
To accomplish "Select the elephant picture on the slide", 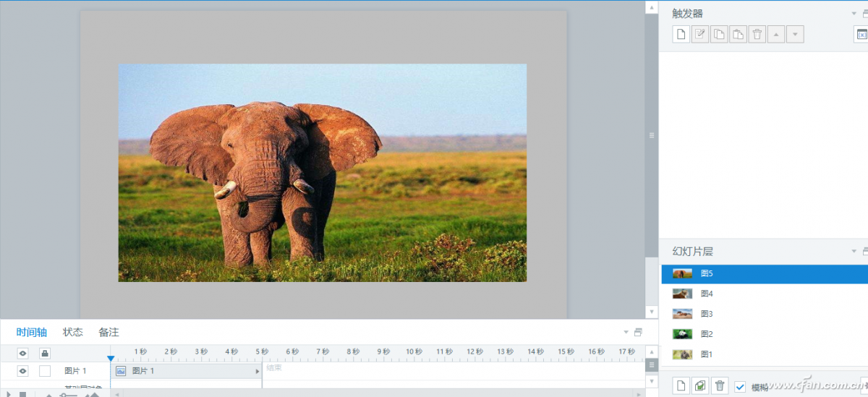I will click(x=323, y=172).
